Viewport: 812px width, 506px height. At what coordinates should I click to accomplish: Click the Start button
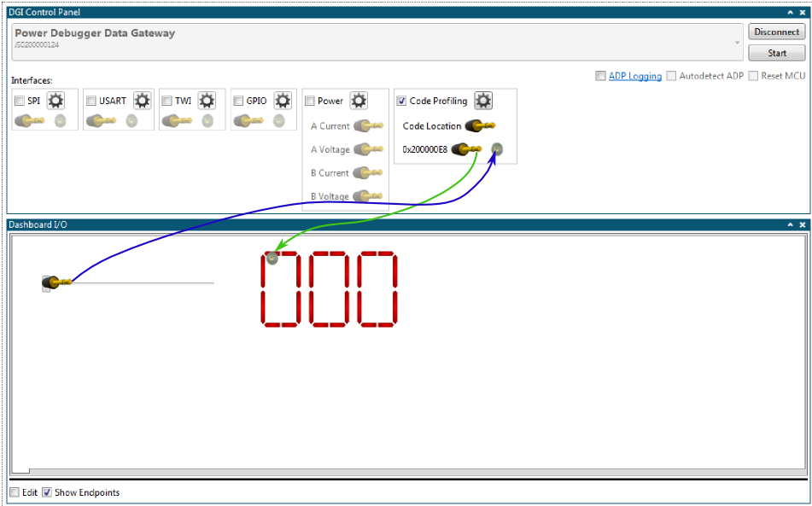coord(777,53)
